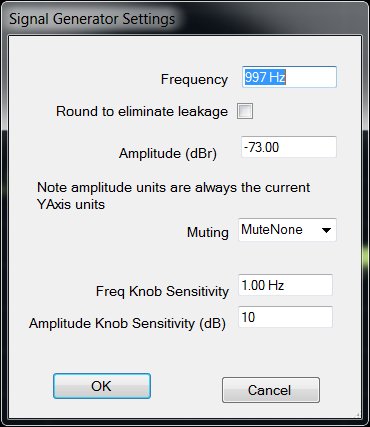Click the Amplitude (dBr) value field
The image size is (370, 427).
pyautogui.click(x=289, y=147)
